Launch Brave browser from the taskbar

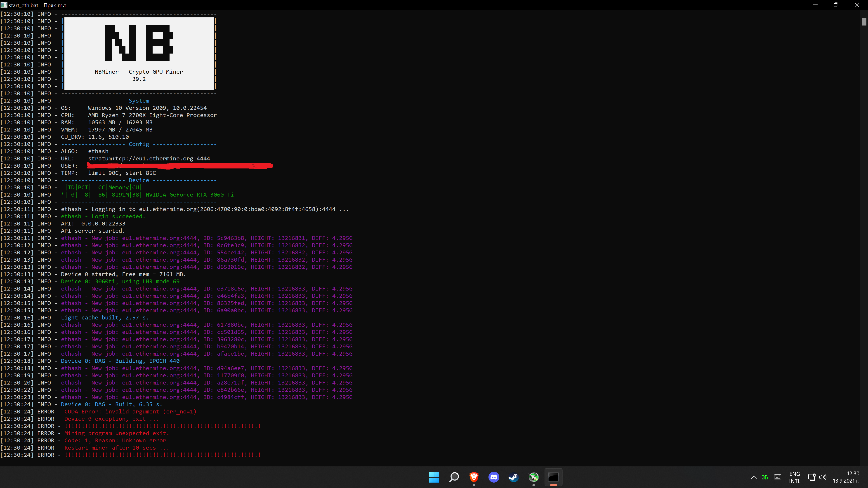coord(474,477)
